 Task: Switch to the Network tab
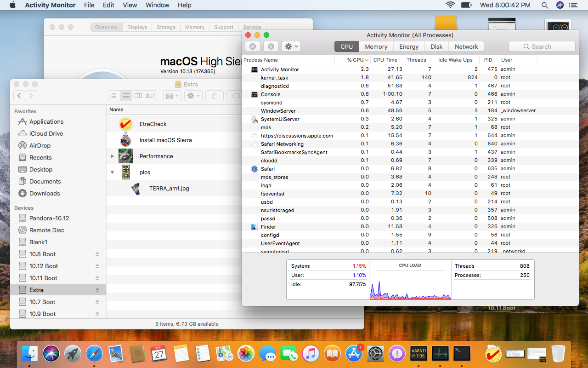click(x=466, y=46)
